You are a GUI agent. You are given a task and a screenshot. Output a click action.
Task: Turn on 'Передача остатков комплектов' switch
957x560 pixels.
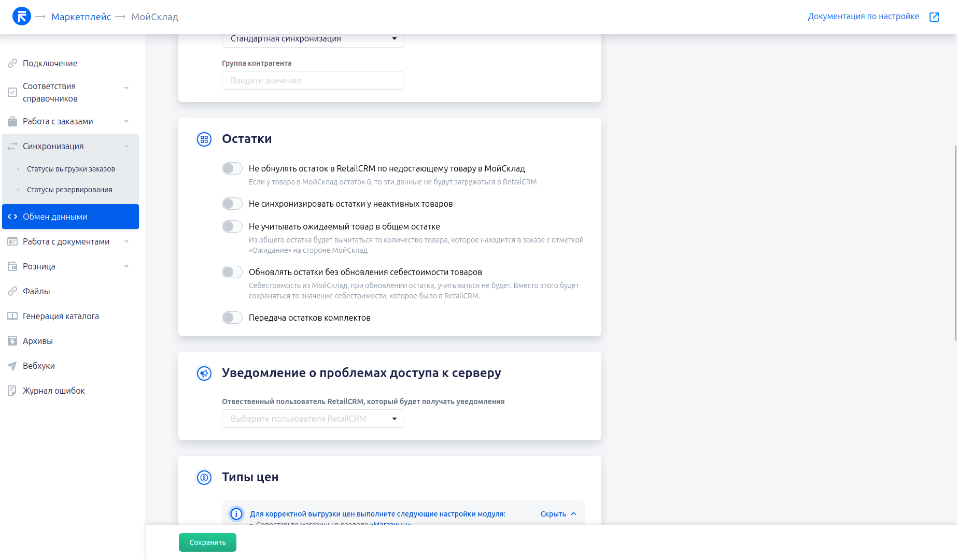232,318
